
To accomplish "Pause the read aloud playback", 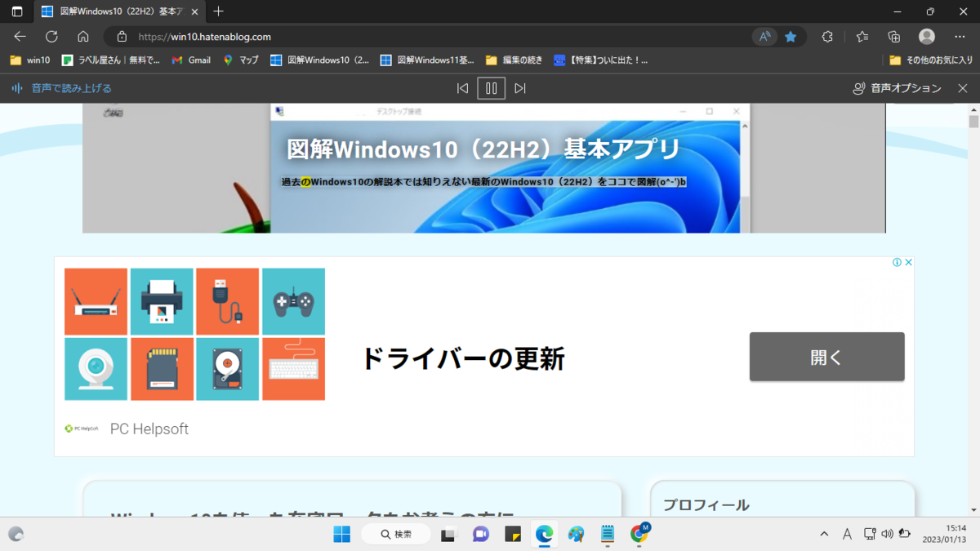I will (x=492, y=88).
